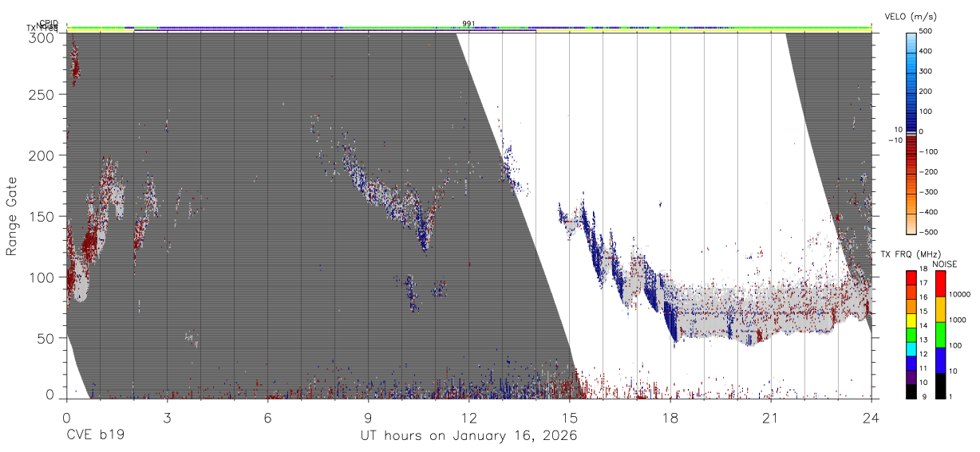Click the '11' label on the TX FRQ scale
This screenshot has width=980, height=452.
coord(923,368)
